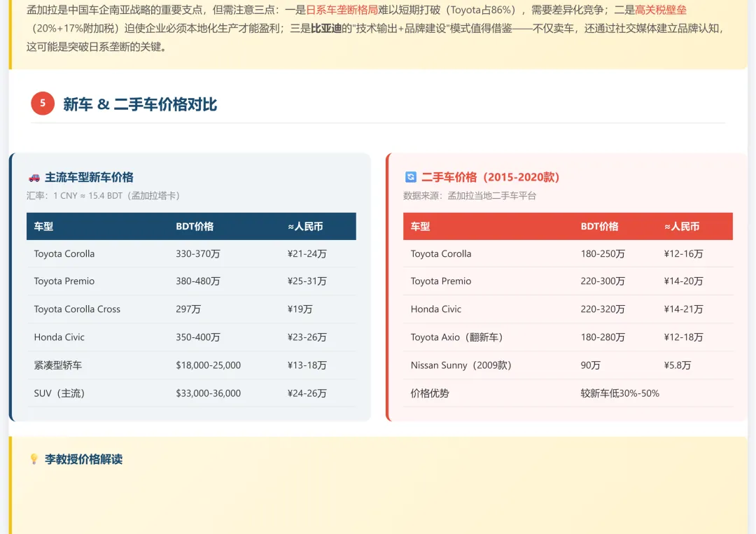Click the 220-320万 price cell
756x534 pixels.
[x=603, y=309]
